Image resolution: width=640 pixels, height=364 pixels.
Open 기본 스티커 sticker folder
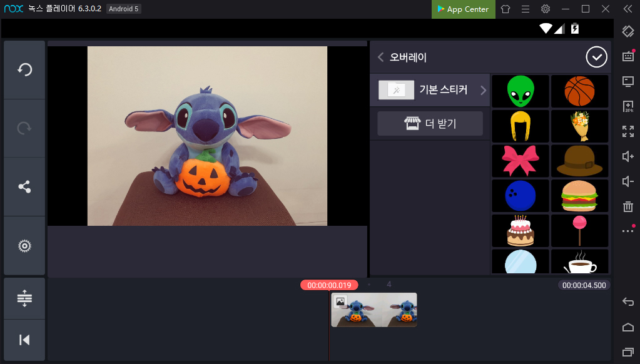tap(430, 90)
